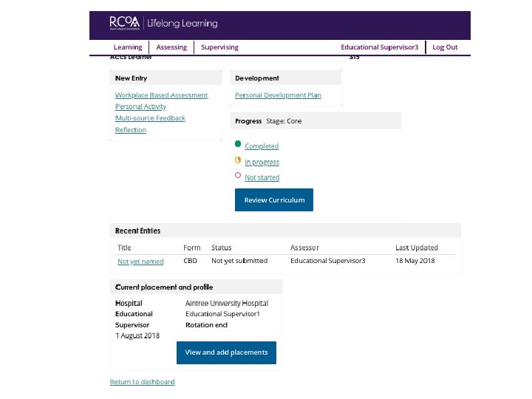Open the Supervising menu
This screenshot has height=399, width=532.
[x=219, y=47]
